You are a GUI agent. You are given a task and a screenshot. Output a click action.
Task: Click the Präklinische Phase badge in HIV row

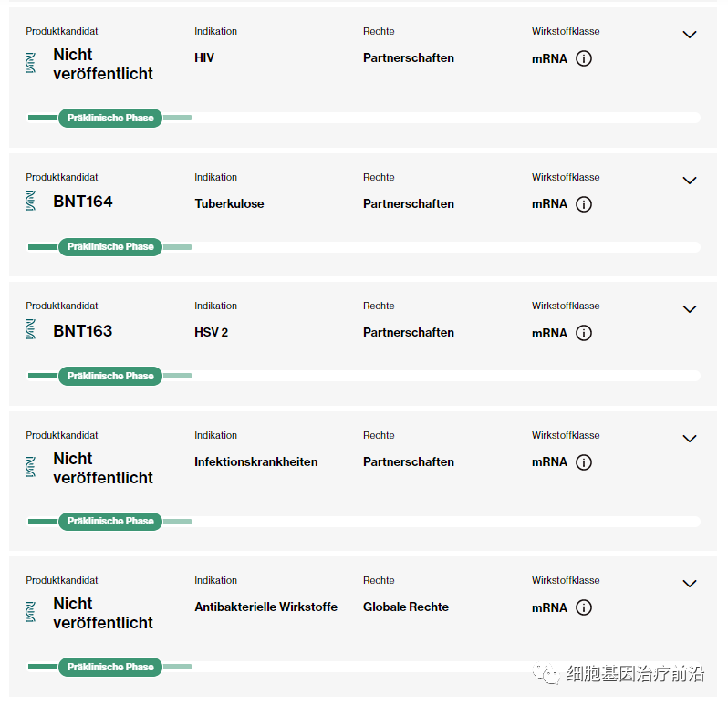click(110, 118)
